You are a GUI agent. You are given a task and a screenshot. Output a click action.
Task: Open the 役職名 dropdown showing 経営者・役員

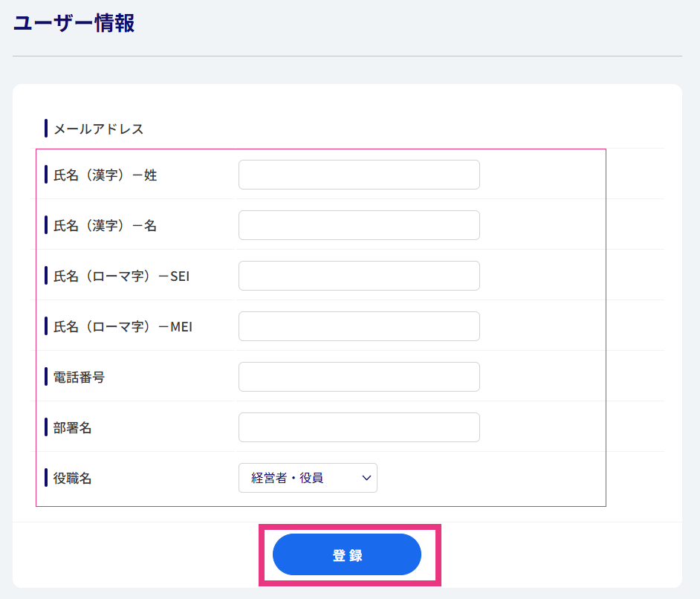308,478
